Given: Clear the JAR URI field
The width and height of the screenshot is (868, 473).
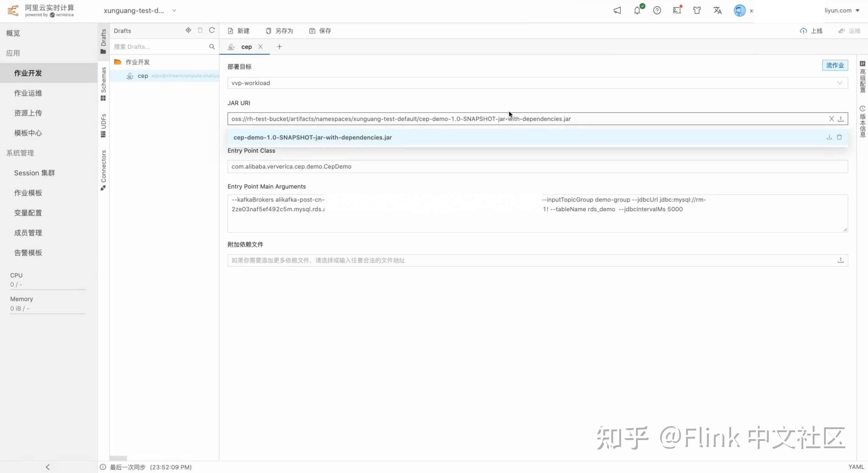Looking at the screenshot, I should [x=831, y=119].
